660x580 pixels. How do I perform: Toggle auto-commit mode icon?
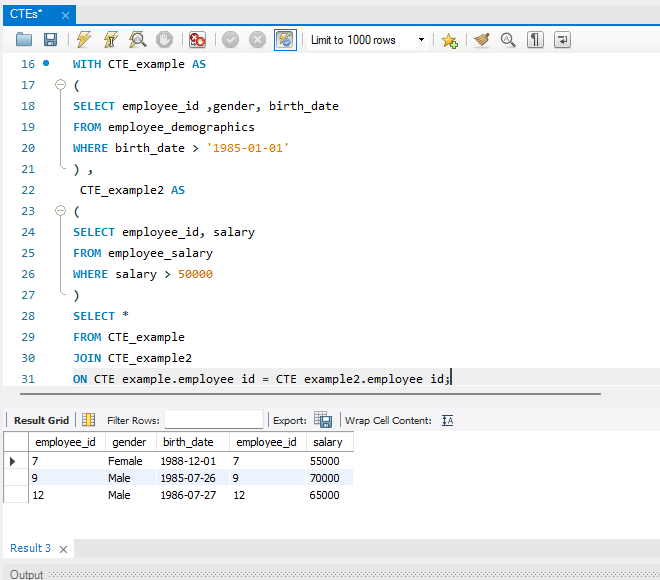(x=285, y=40)
